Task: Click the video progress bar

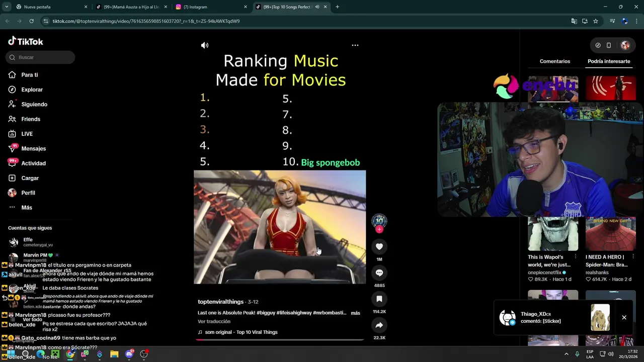Action: 280,340
